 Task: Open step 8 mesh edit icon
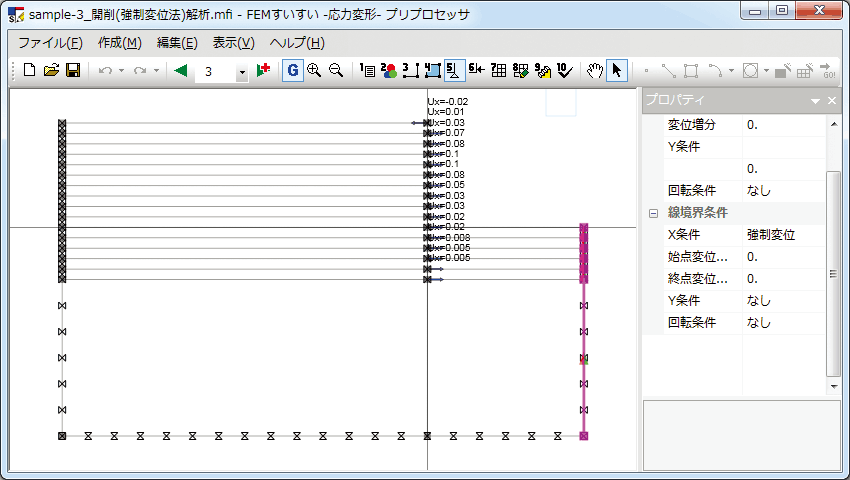click(520, 71)
